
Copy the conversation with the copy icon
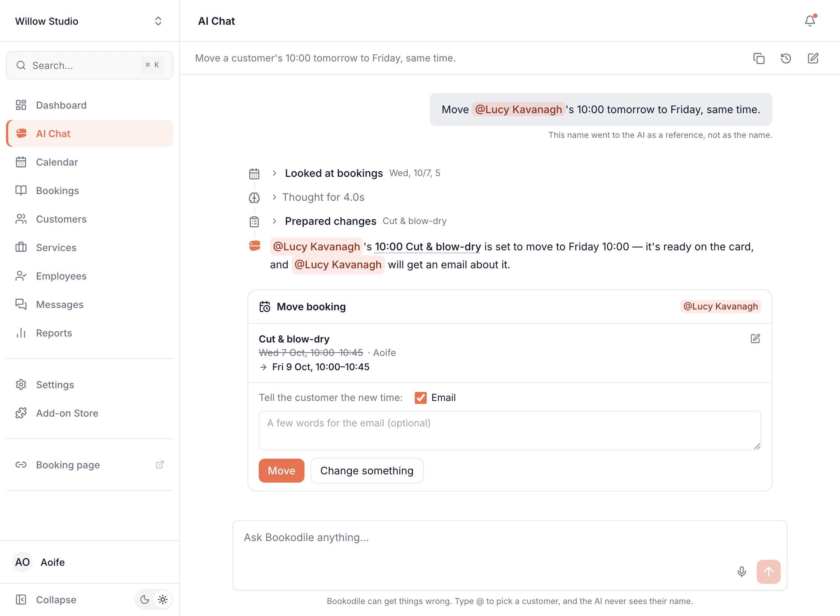tap(759, 58)
